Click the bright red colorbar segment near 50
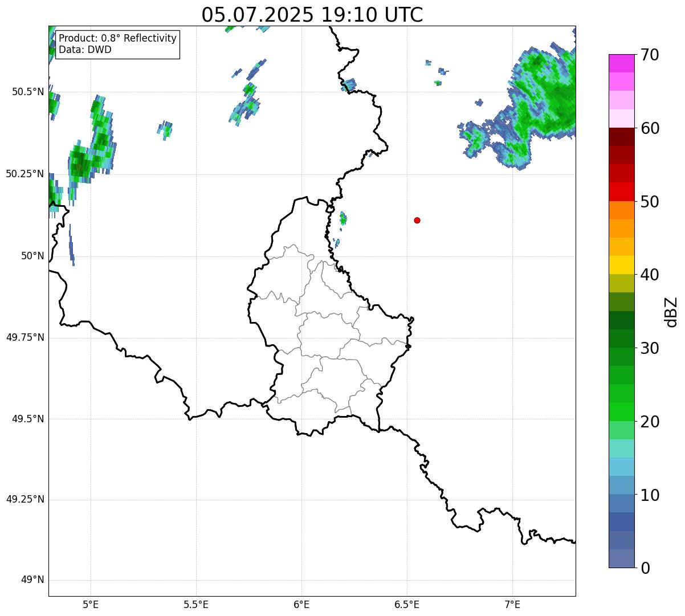Image resolution: width=685 pixels, height=616 pixels. point(622,192)
